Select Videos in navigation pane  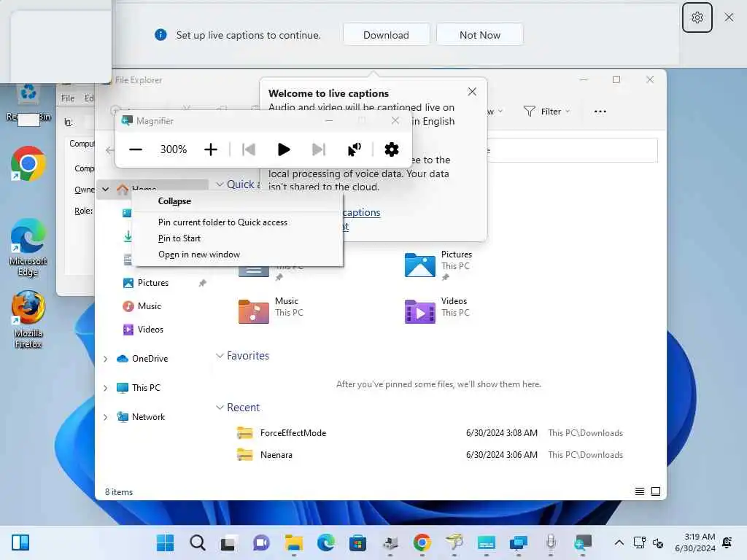tap(150, 330)
